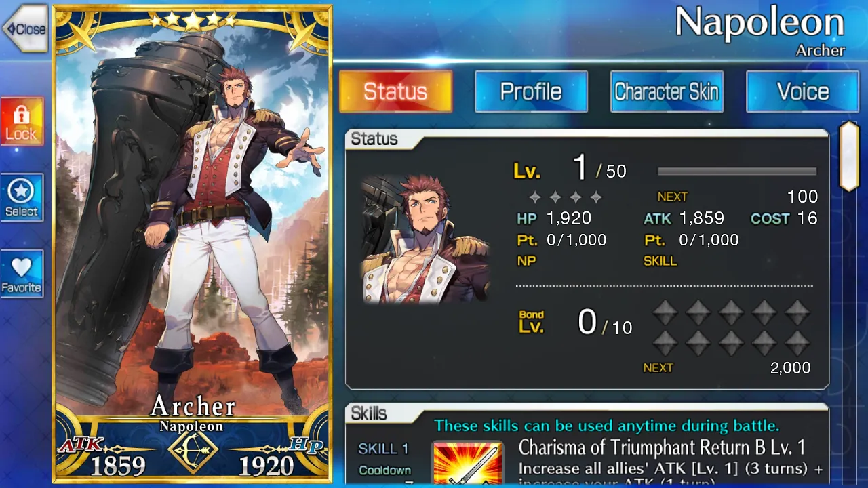
Task: Grab the vertical scrollbar handle
Action: pos(849,157)
